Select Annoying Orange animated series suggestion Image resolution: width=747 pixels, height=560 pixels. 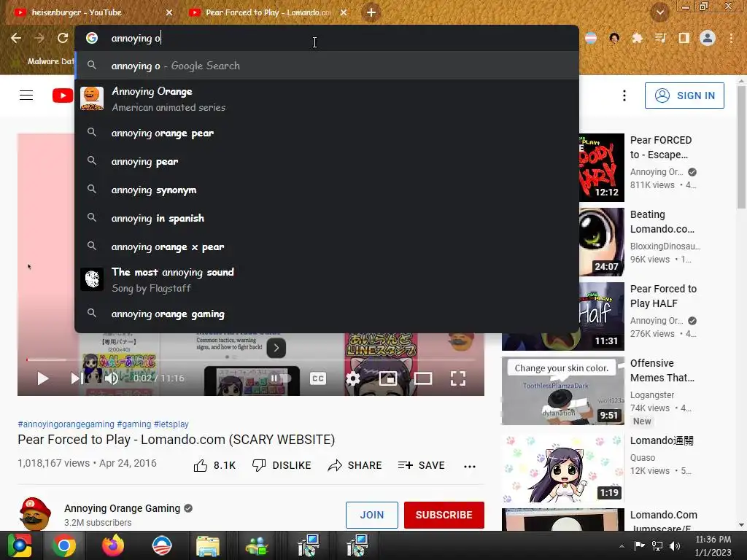[327, 99]
